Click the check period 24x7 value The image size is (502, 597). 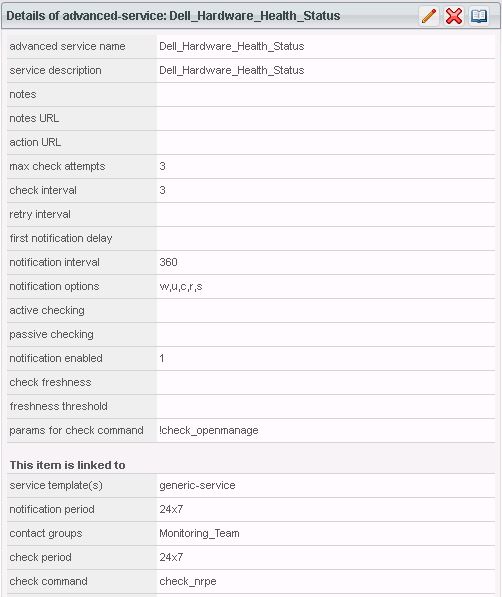[x=171, y=557]
